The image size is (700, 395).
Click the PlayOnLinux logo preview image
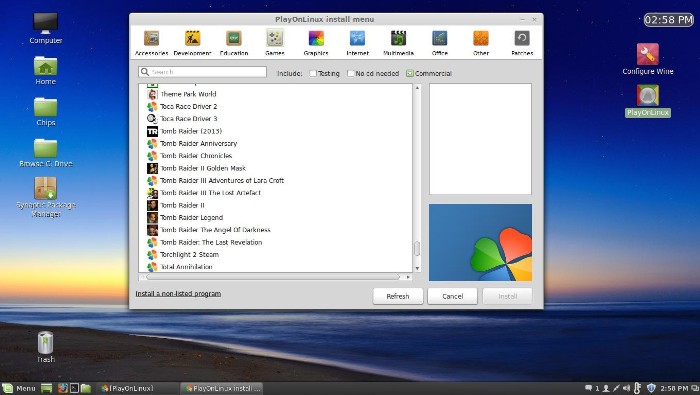click(x=480, y=242)
